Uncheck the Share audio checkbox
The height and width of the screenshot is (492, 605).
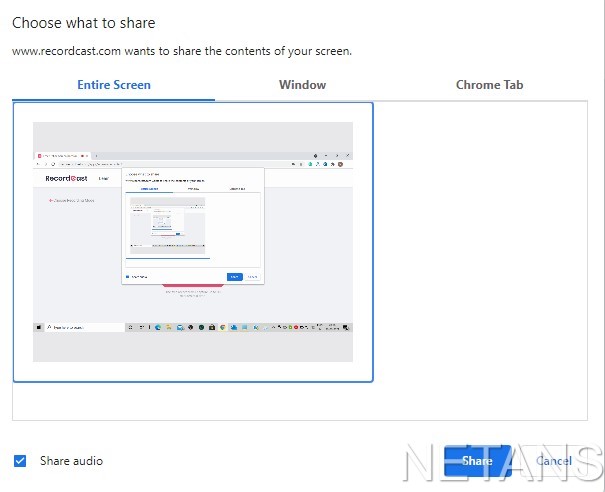pos(20,461)
